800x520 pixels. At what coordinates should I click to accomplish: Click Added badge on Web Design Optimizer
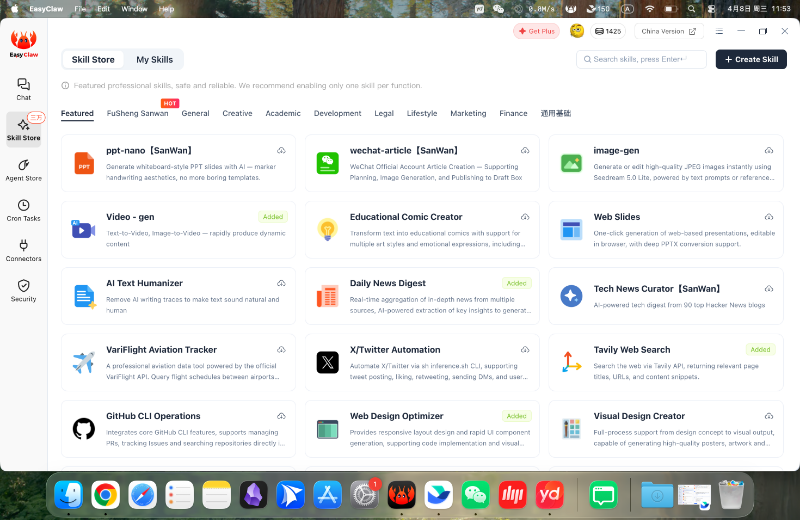pos(516,416)
